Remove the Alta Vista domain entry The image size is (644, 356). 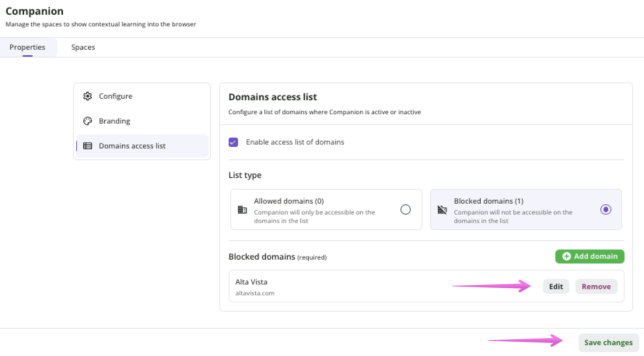pos(596,286)
